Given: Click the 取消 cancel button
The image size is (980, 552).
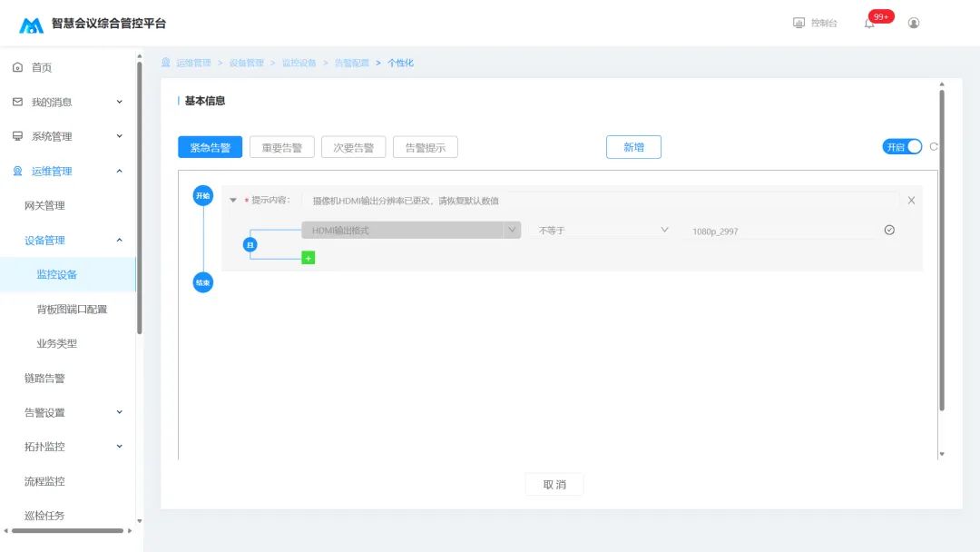Looking at the screenshot, I should (x=554, y=485).
